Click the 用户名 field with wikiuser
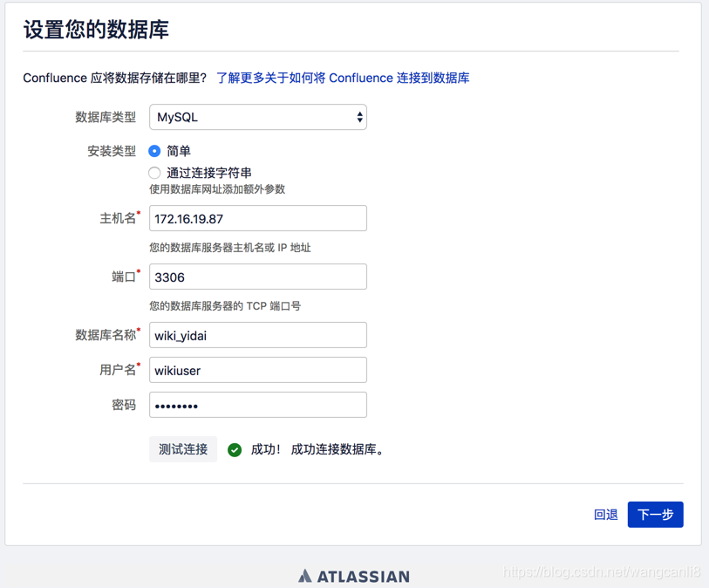This screenshot has width=709, height=588. tap(258, 370)
